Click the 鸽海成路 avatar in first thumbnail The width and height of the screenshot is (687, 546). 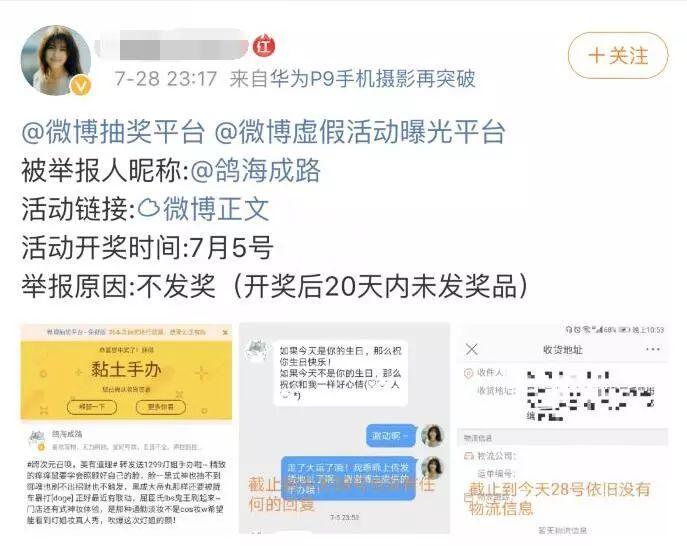tap(36, 439)
